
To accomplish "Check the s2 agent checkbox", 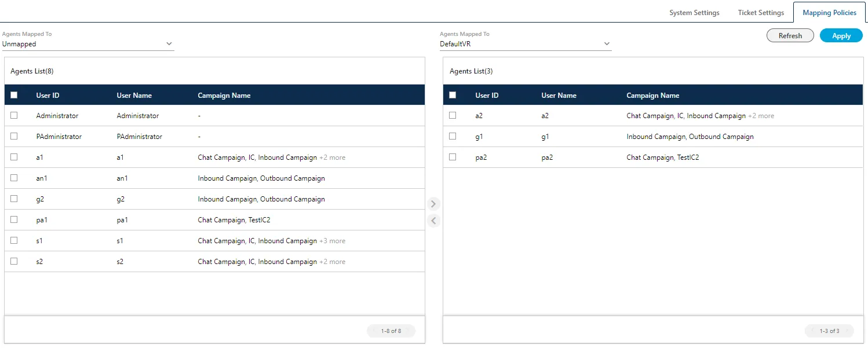I will (x=14, y=261).
